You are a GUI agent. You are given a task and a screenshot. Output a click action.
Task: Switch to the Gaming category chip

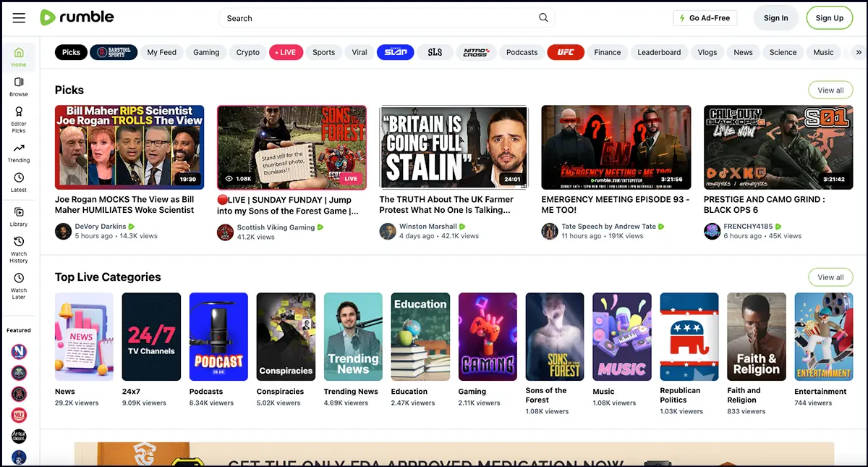(x=206, y=52)
